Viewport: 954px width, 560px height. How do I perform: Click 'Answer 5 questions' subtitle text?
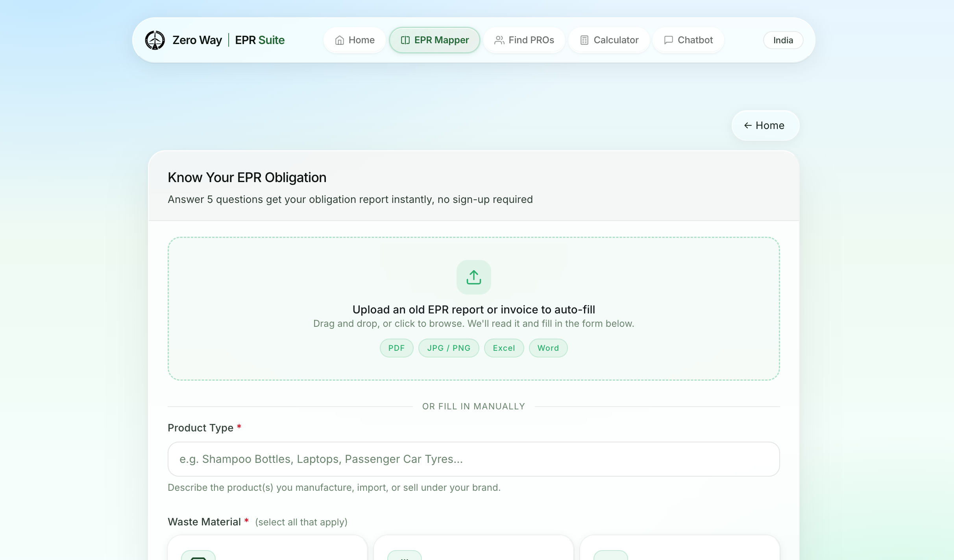tap(350, 199)
